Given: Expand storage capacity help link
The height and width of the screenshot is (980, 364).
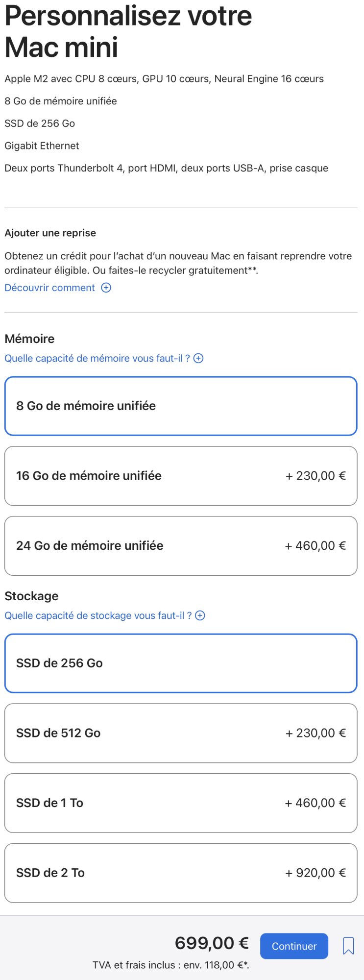Looking at the screenshot, I should 98,615.
